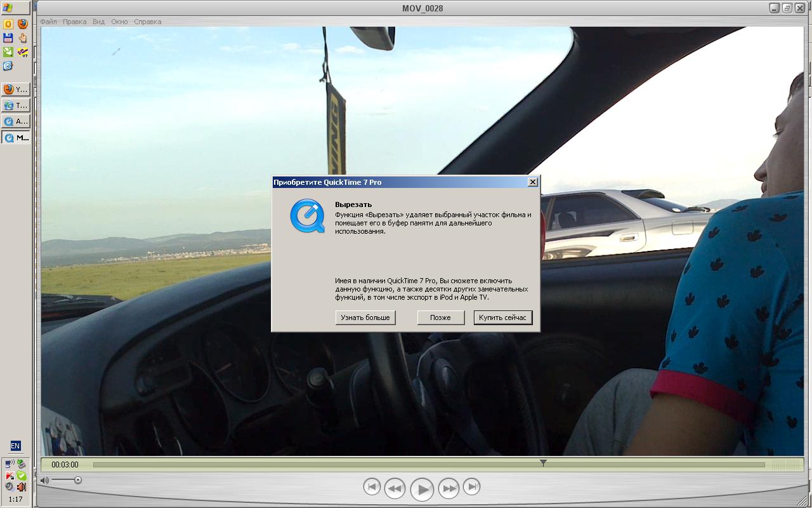Open the Файл menu
The height and width of the screenshot is (508, 812).
pos(48,22)
